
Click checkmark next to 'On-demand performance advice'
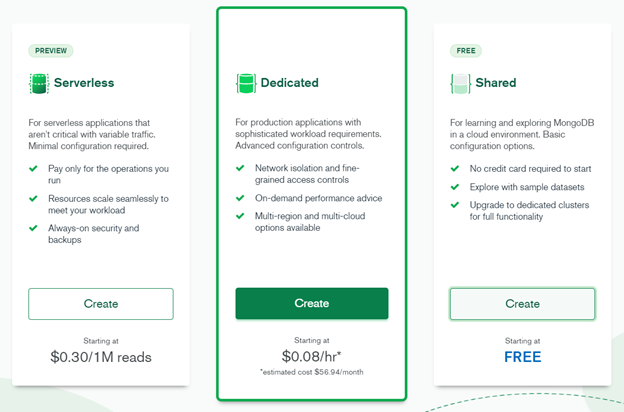[x=241, y=198]
